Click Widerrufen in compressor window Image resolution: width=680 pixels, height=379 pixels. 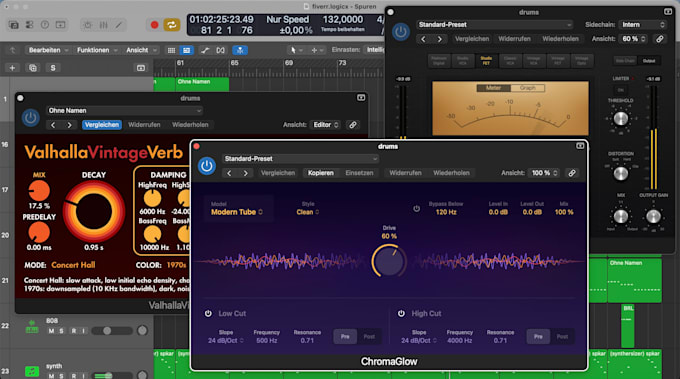point(514,39)
